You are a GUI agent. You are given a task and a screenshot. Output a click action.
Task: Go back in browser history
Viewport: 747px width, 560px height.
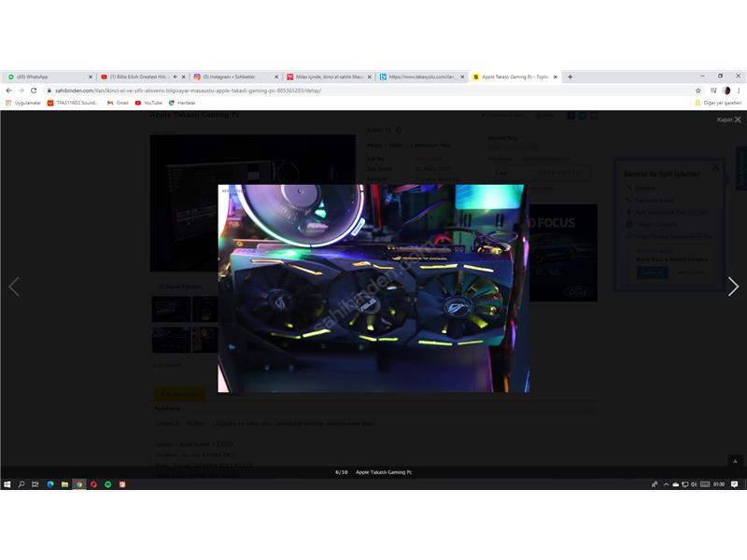click(8, 91)
